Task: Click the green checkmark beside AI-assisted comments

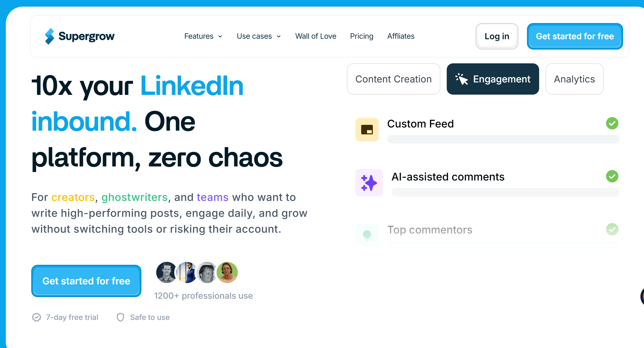Action: 612,176
